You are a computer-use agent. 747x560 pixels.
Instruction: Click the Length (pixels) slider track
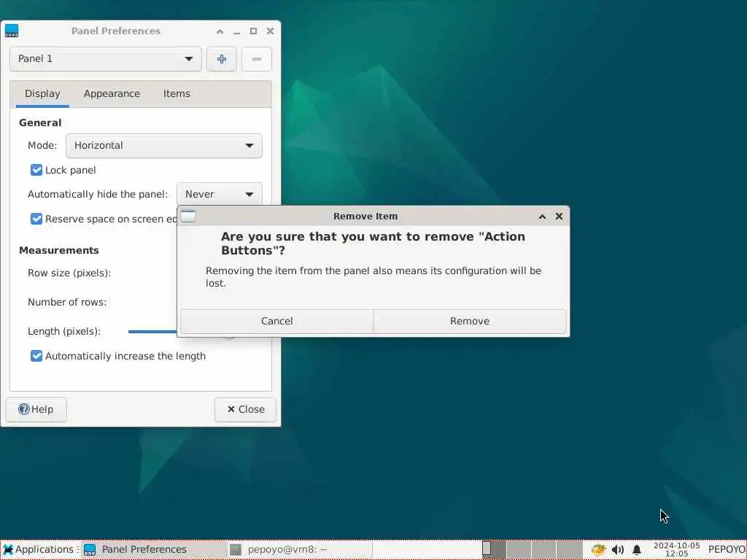(x=152, y=332)
